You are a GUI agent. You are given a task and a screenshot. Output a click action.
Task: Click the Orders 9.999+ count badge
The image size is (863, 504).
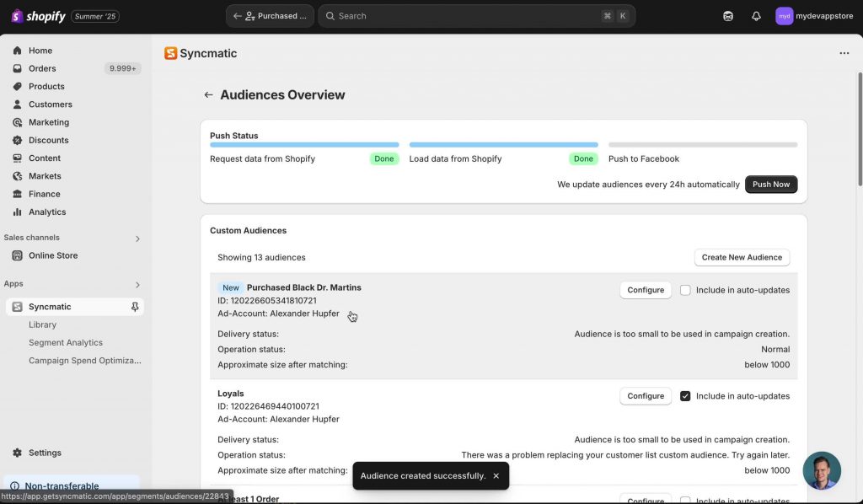(x=122, y=68)
